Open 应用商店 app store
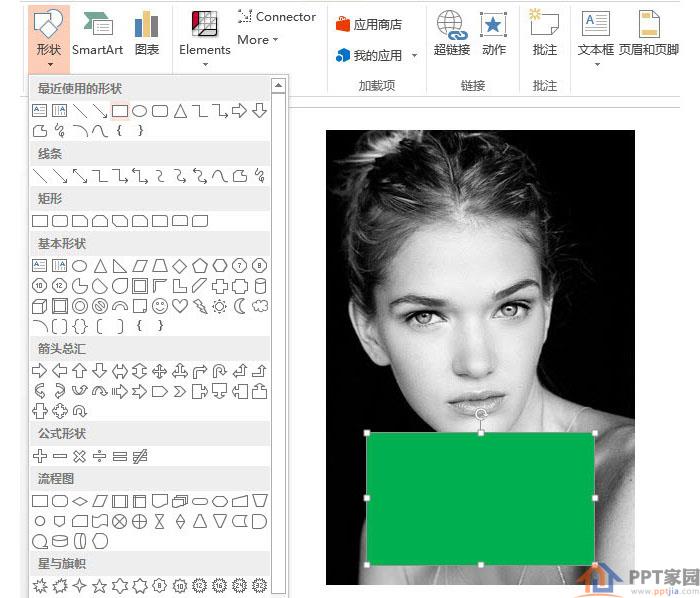The height and width of the screenshot is (598, 700). 369,24
